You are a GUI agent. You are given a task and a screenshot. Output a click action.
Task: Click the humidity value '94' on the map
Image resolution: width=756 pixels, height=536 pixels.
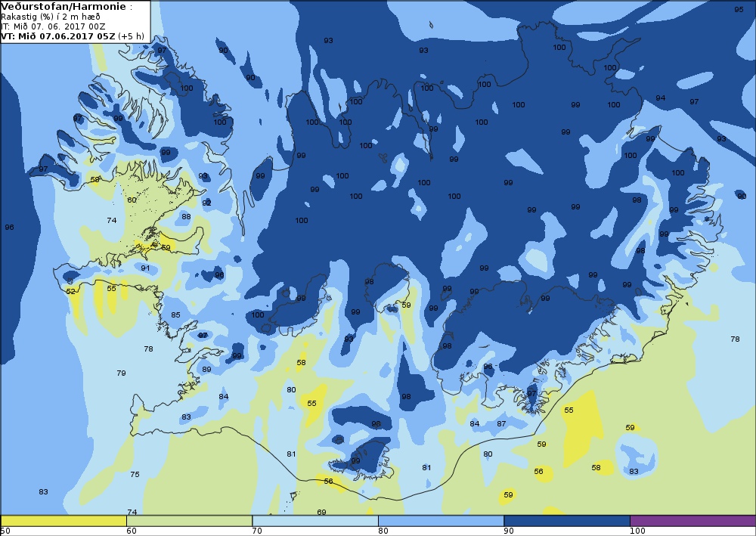[x=661, y=98]
